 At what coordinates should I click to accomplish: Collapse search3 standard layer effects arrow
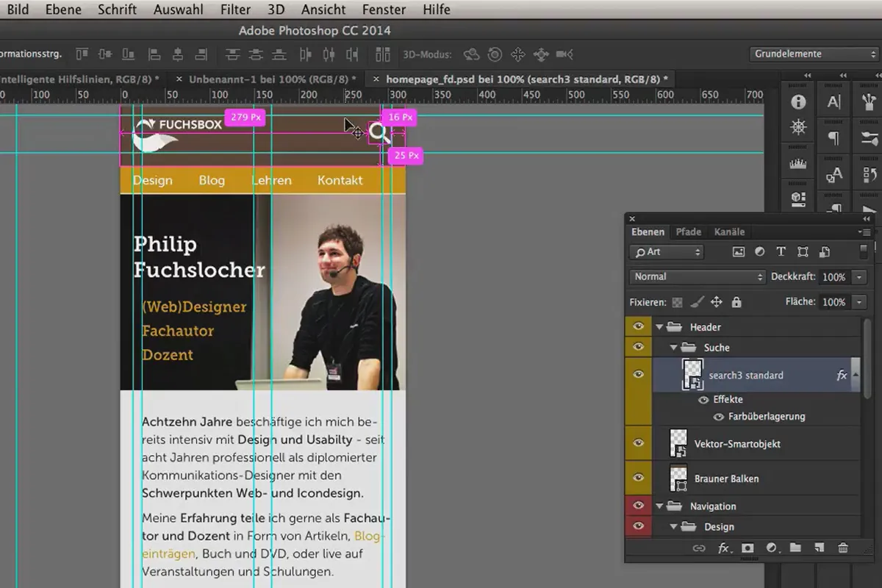[x=856, y=375]
